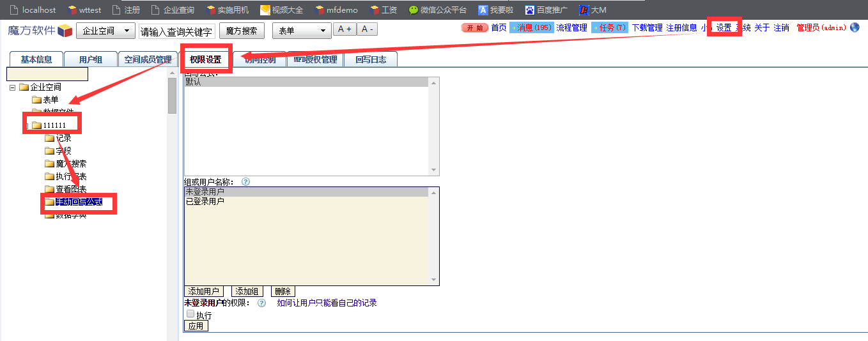This screenshot has width=868, height=341.
Task: Decrease font size with A- button
Action: coord(367,29)
